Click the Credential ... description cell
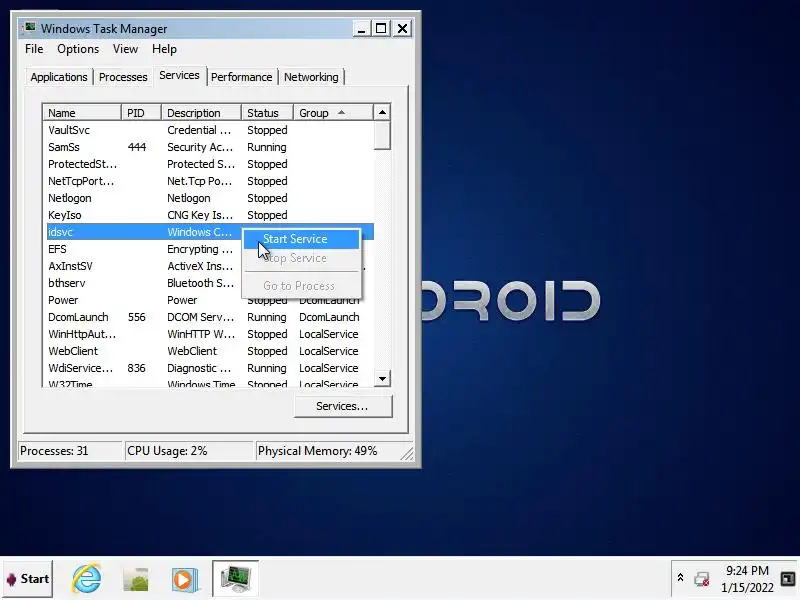 (199, 130)
